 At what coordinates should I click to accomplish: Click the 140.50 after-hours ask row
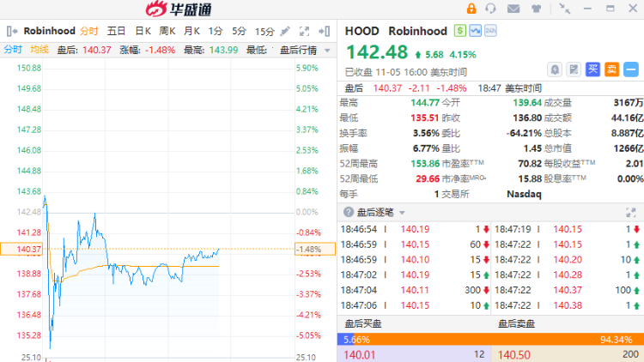568,354
